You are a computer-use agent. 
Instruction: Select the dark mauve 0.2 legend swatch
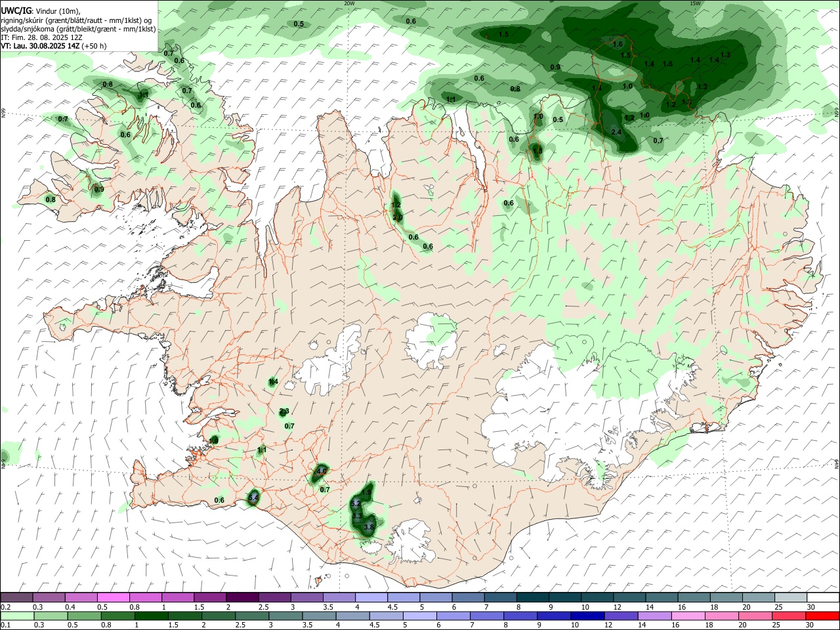click(16, 597)
